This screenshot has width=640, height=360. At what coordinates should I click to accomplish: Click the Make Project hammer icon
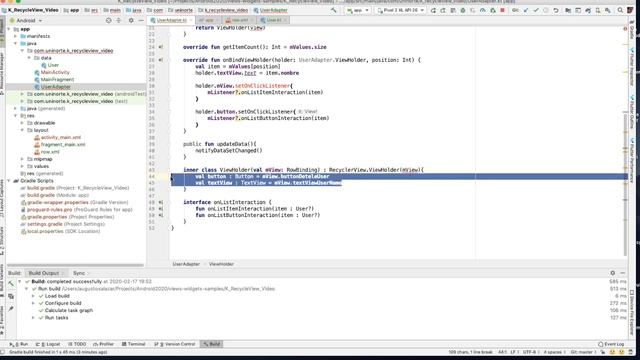(x=333, y=10)
